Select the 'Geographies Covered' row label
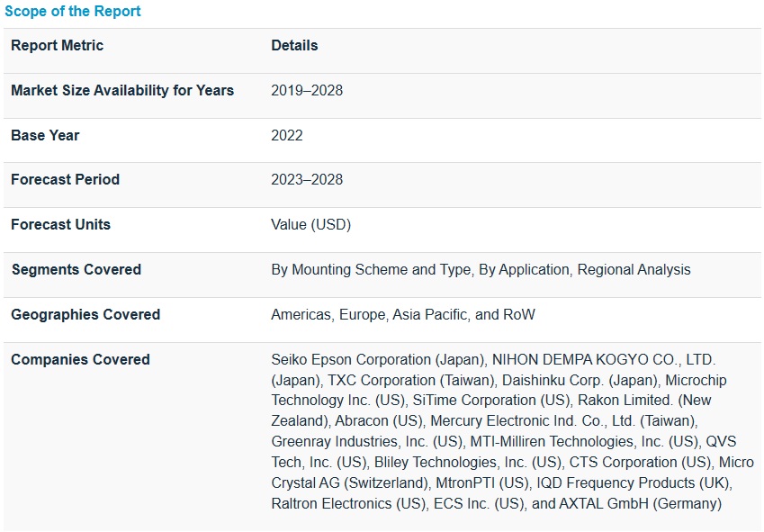The height and width of the screenshot is (532, 764). [x=85, y=315]
